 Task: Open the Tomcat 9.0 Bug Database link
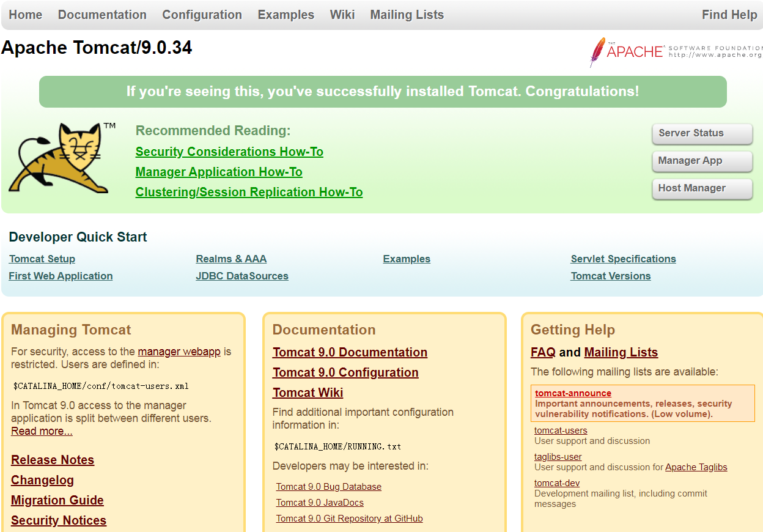pos(329,487)
